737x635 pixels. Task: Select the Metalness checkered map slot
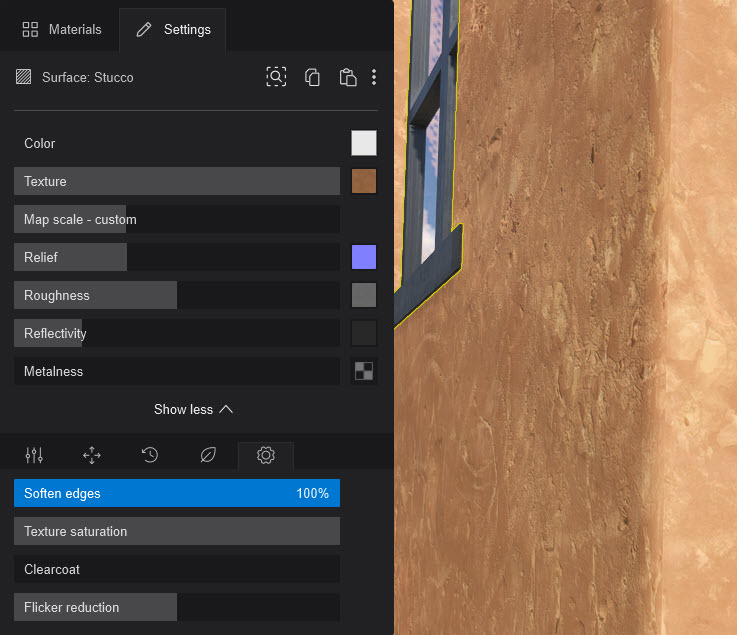click(364, 371)
